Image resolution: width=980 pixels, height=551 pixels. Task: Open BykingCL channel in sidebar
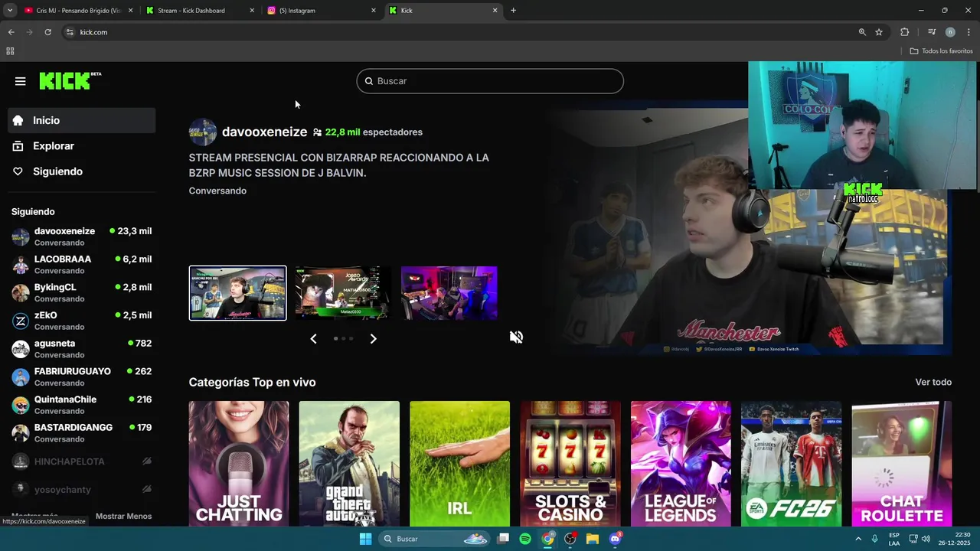pos(82,292)
